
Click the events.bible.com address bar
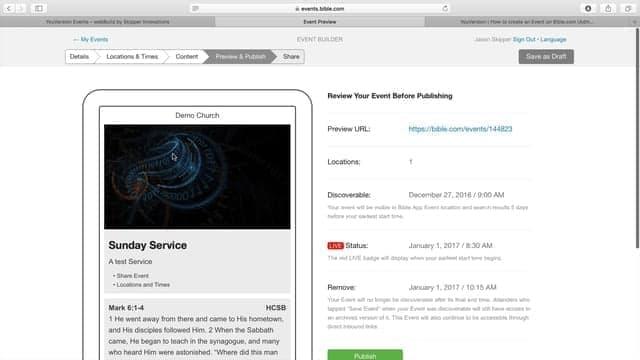[320, 8]
